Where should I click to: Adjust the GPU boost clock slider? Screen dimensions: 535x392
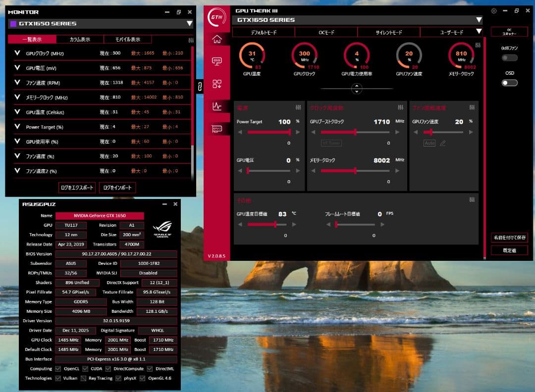coord(355,132)
